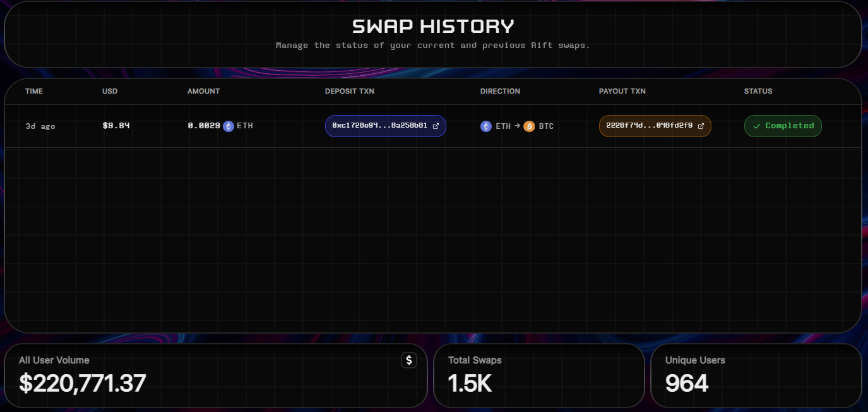868x412 pixels.
Task: Sort the table by the TIME column header
Action: (33, 91)
